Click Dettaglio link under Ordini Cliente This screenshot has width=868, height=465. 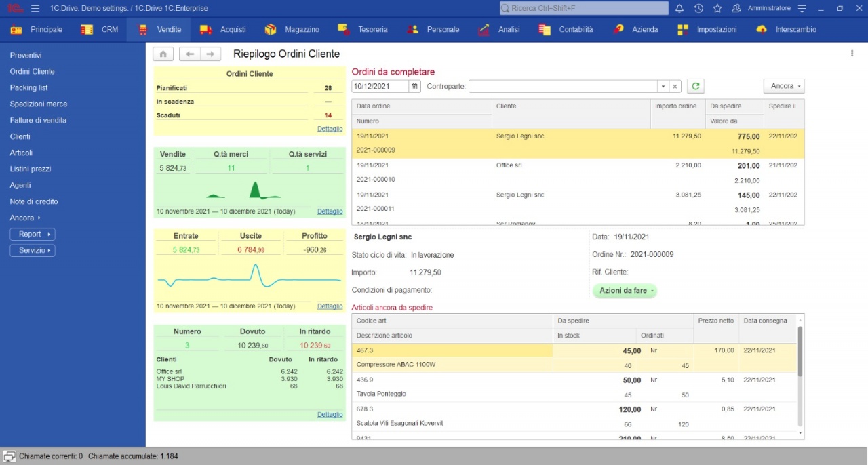330,129
